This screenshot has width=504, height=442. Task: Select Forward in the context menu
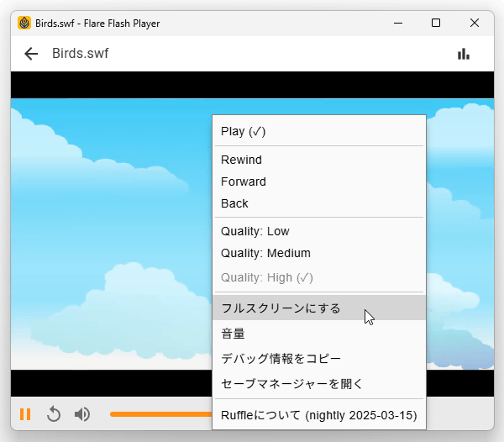click(319, 182)
